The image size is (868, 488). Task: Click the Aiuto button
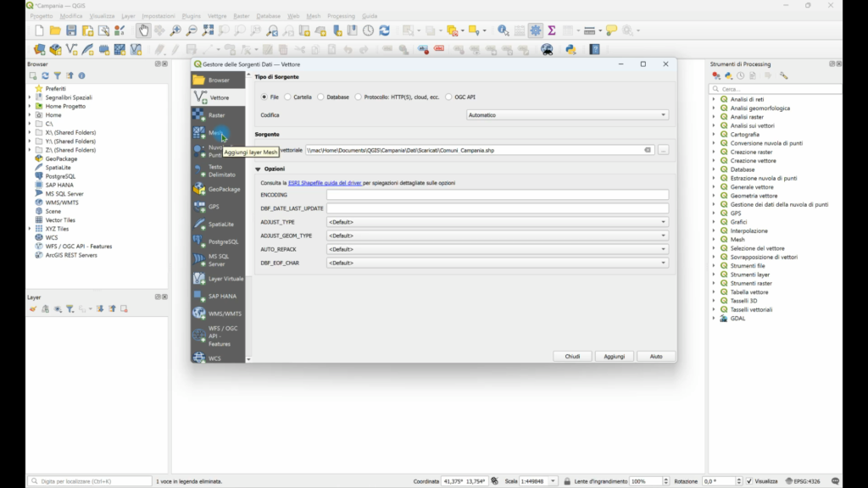tap(656, 357)
